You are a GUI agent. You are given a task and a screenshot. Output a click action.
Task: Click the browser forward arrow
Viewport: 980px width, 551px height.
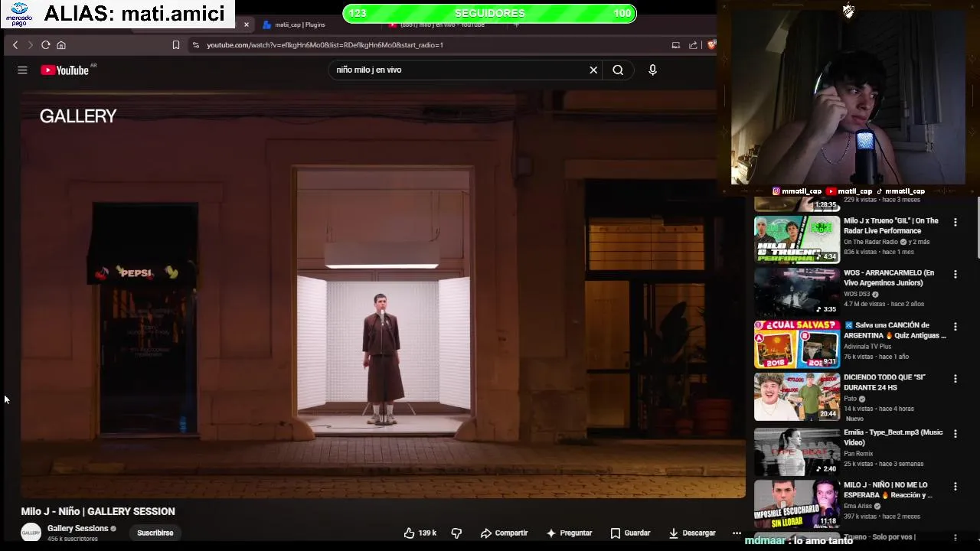pyautogui.click(x=31, y=45)
